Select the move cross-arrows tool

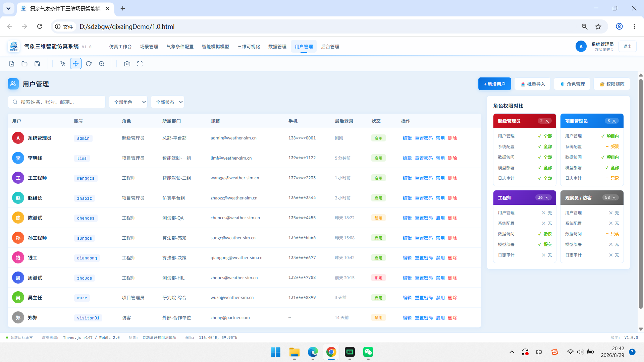click(76, 64)
